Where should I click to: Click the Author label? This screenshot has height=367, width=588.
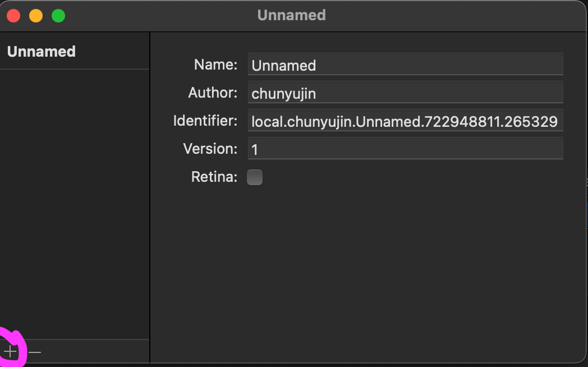pyautogui.click(x=213, y=93)
